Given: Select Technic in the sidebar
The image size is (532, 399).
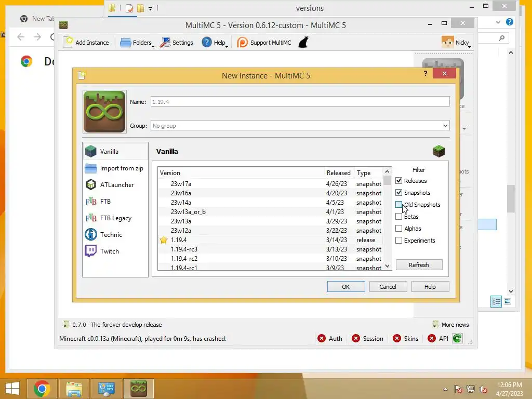Looking at the screenshot, I should click(x=115, y=234).
